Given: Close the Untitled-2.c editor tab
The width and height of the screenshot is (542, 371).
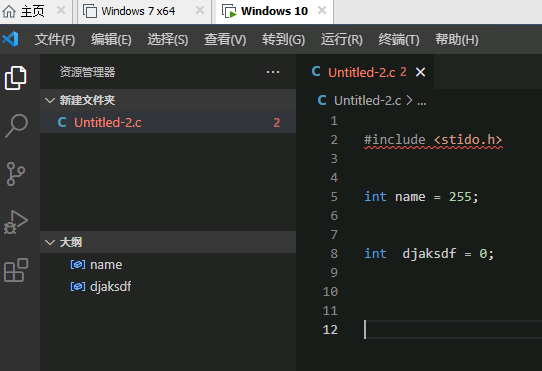Looking at the screenshot, I should click(420, 72).
